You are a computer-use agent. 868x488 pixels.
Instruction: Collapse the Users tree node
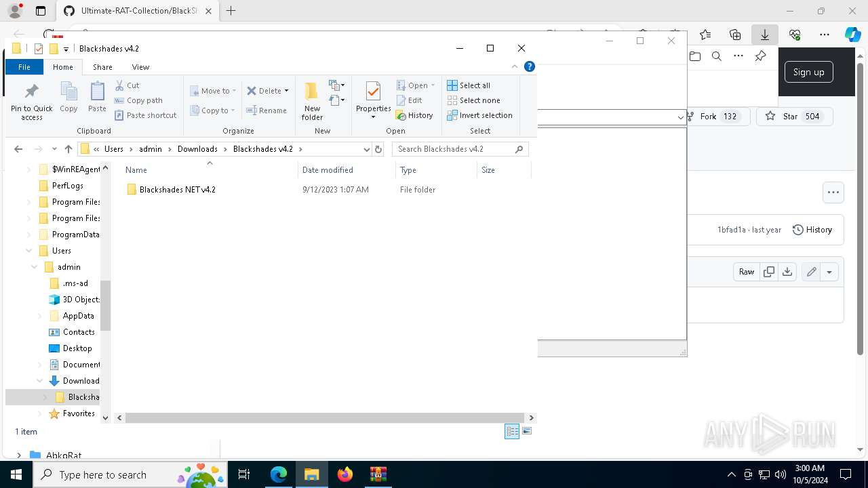tap(28, 251)
